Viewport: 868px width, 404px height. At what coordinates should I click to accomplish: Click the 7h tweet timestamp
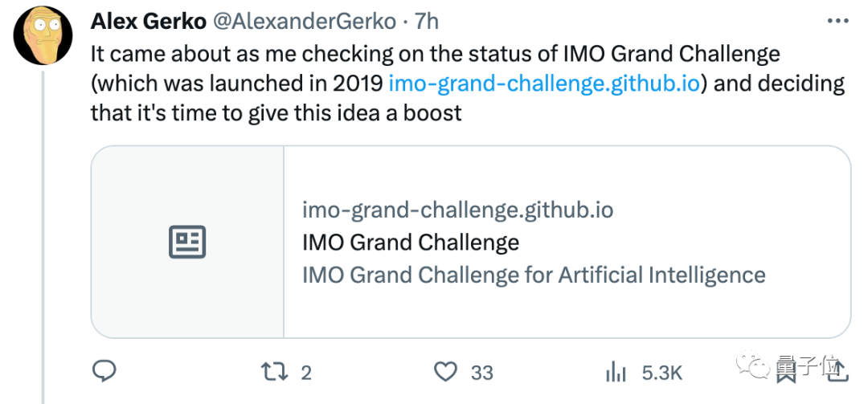click(426, 22)
